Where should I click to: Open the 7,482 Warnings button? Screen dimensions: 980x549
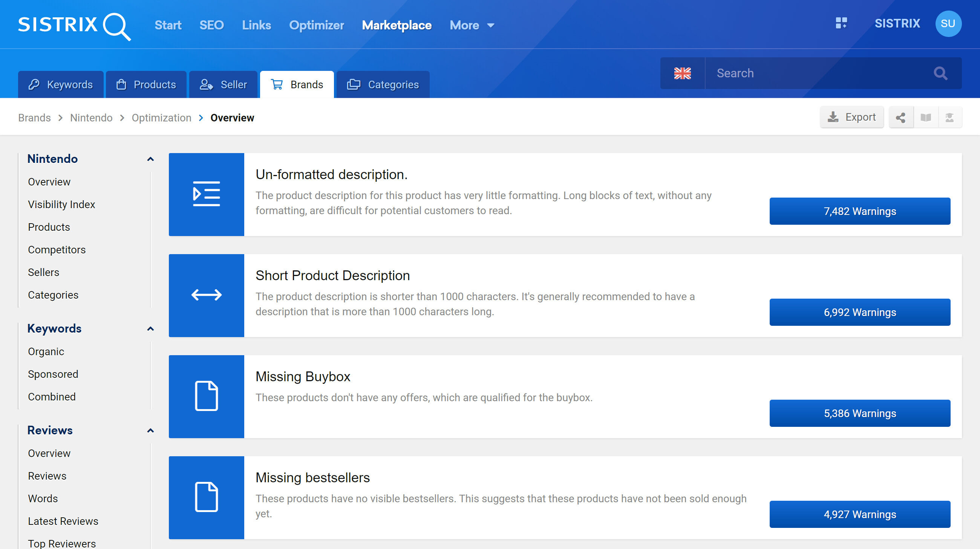coord(860,211)
